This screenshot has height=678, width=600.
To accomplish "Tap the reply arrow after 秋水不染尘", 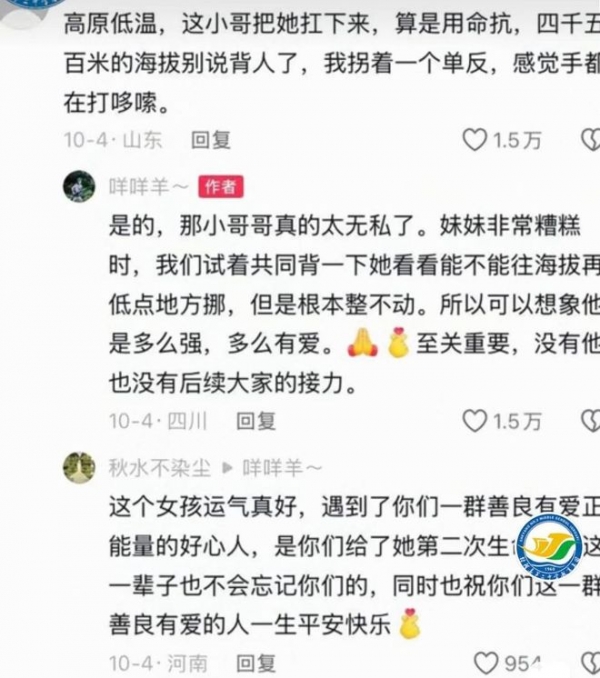I will [227, 468].
